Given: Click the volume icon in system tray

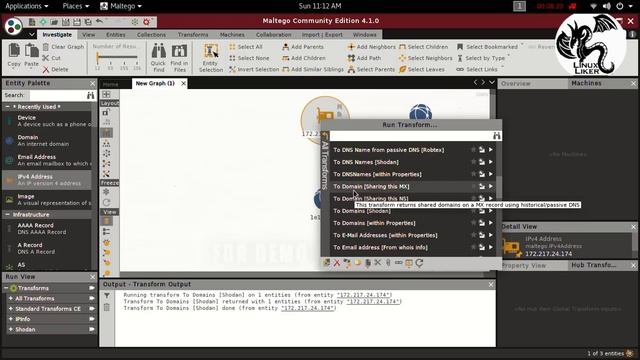Looking at the screenshot, I should click(x=607, y=6).
